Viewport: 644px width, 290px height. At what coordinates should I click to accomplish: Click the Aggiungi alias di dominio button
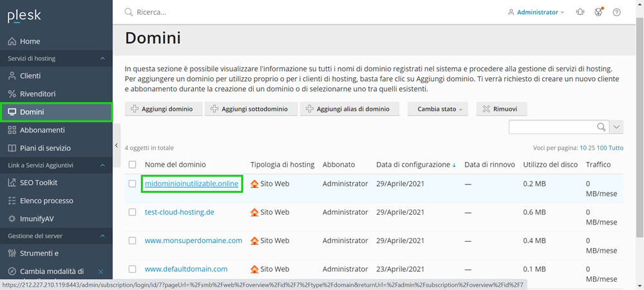350,109
